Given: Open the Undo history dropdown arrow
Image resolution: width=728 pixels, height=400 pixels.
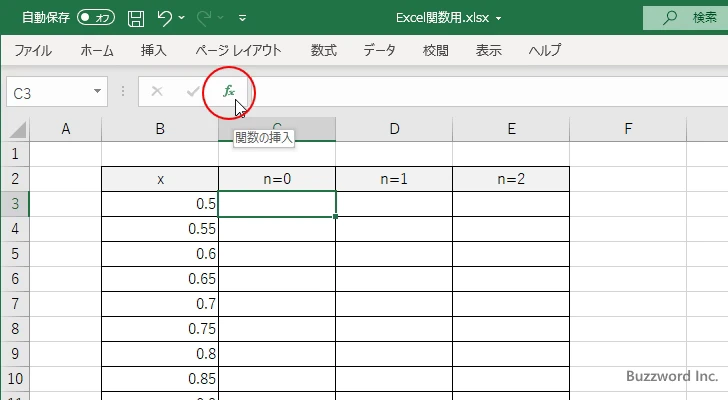Looking at the screenshot, I should 182,18.
